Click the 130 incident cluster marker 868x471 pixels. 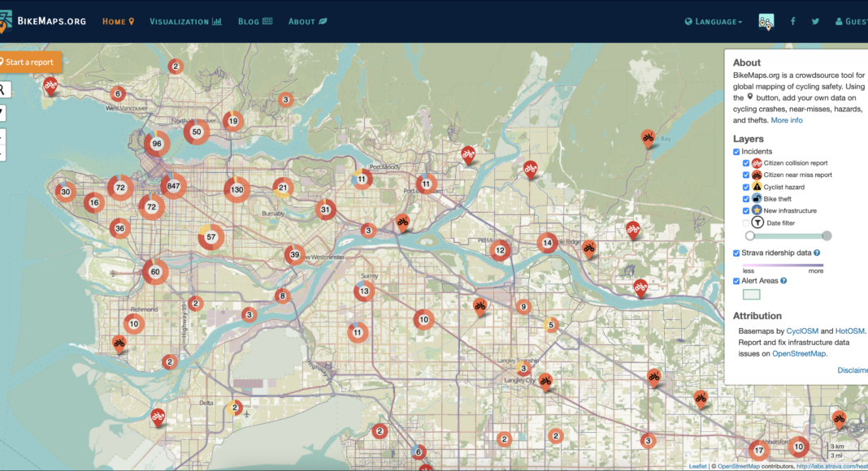tap(236, 190)
